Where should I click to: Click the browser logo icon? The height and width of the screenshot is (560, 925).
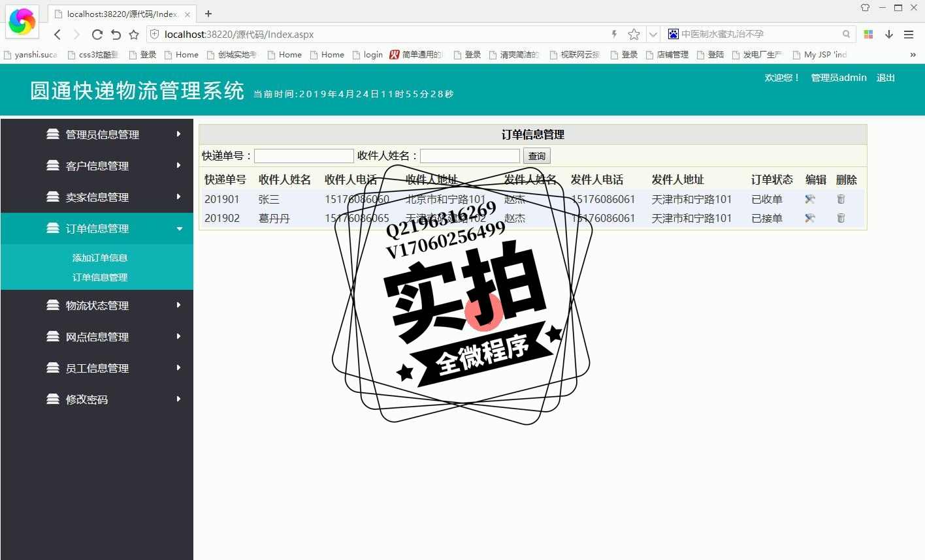pos(22,21)
